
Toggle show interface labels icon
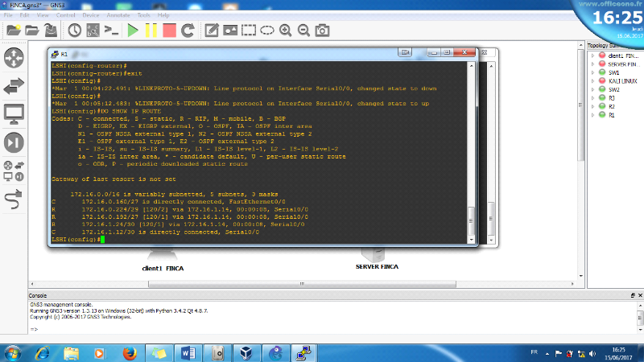click(93, 31)
